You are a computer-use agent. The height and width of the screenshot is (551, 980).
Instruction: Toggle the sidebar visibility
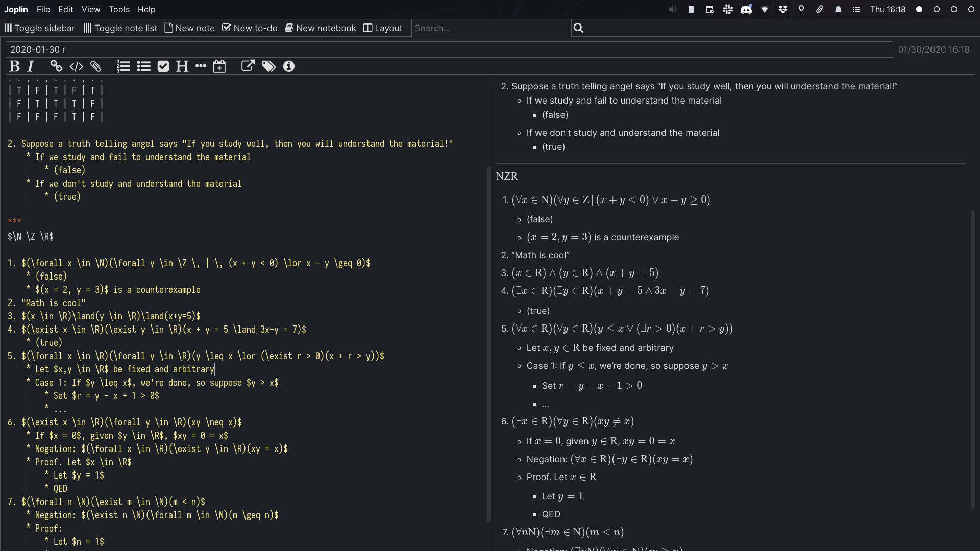(40, 28)
